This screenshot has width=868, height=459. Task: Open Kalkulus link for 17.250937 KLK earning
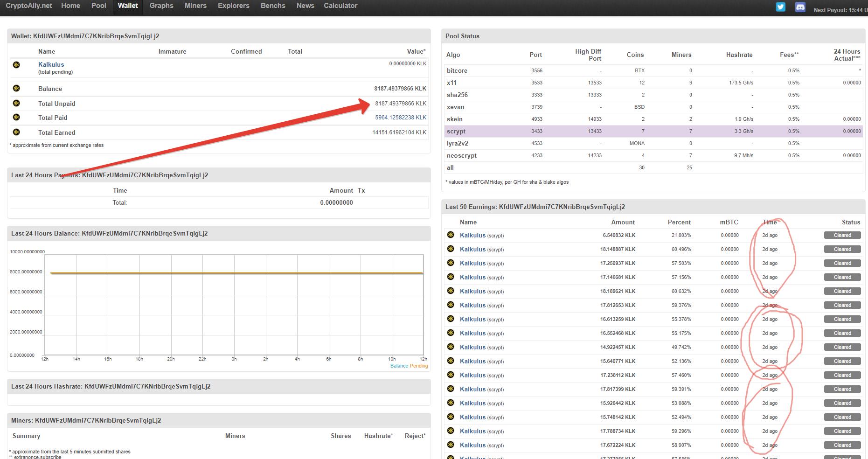click(x=472, y=263)
